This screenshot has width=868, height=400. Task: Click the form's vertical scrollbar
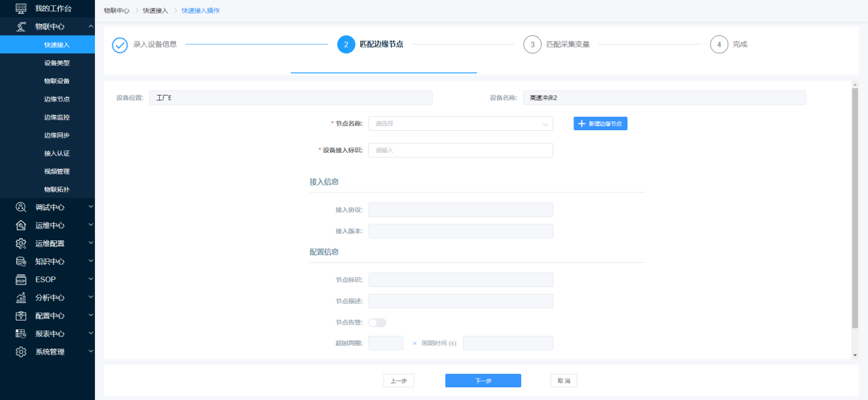[x=855, y=207]
